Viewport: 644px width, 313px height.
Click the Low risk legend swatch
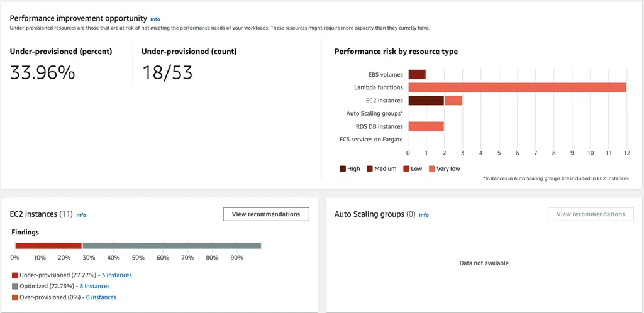pos(406,168)
